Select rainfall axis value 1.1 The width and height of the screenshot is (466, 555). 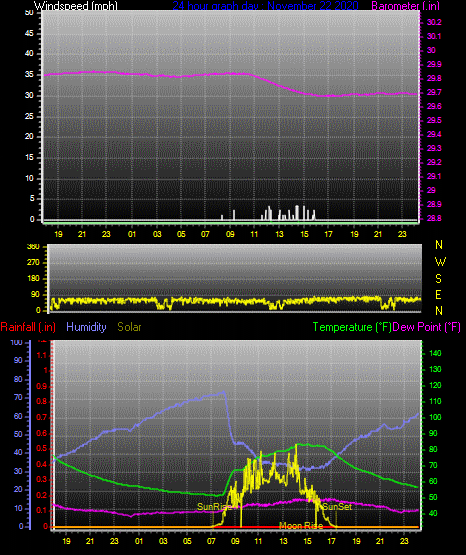point(42,355)
